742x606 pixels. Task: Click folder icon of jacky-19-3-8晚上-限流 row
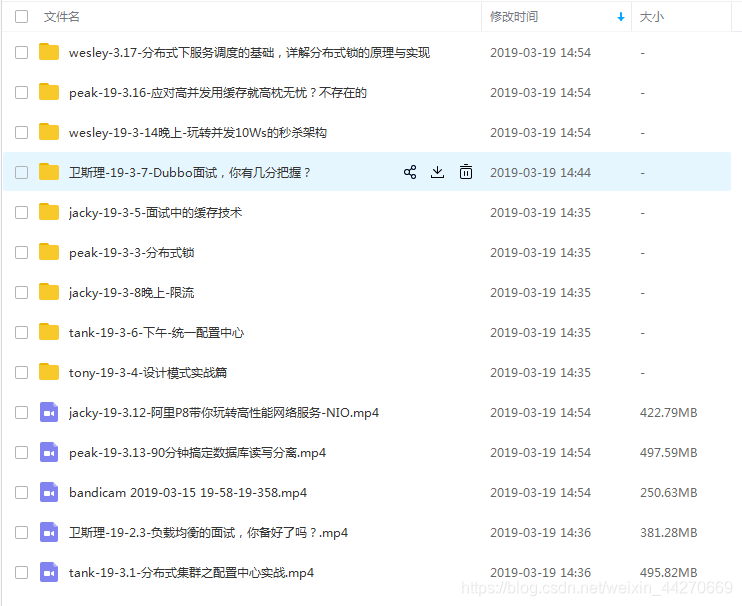[x=49, y=292]
